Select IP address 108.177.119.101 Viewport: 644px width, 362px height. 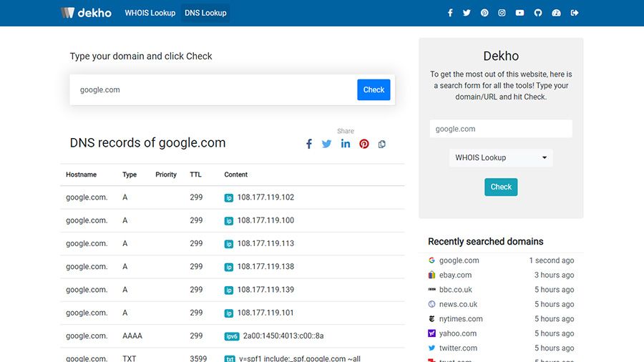[x=265, y=313]
